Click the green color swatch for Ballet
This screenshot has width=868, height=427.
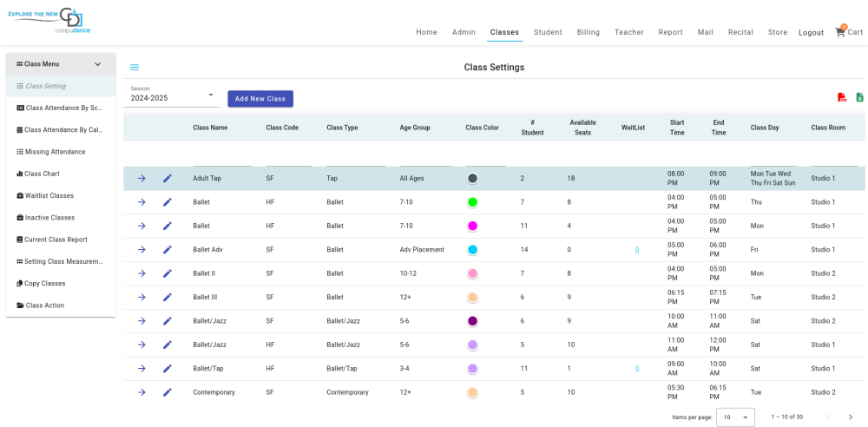pyautogui.click(x=472, y=202)
